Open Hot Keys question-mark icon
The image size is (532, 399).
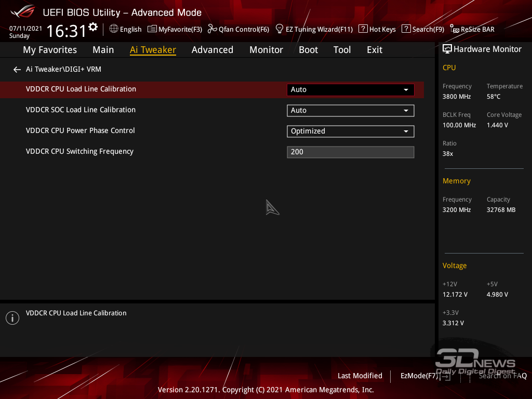[x=363, y=29]
